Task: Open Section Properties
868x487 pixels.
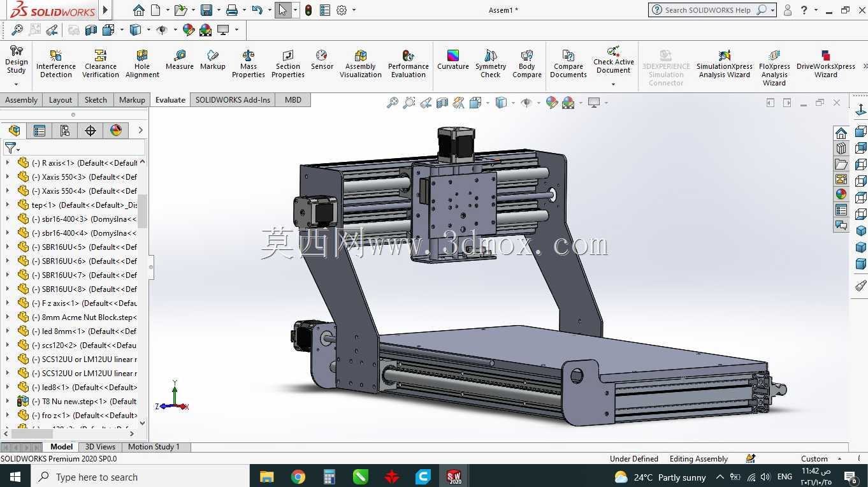Action: 288,64
